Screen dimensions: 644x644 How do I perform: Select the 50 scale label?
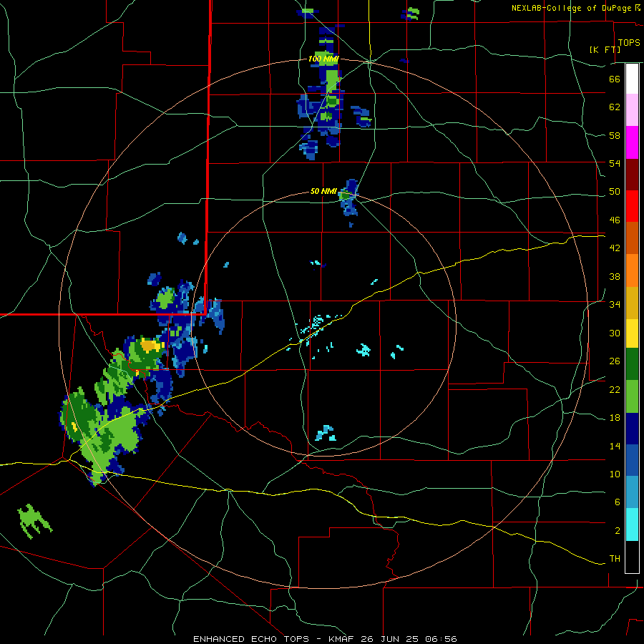point(615,191)
